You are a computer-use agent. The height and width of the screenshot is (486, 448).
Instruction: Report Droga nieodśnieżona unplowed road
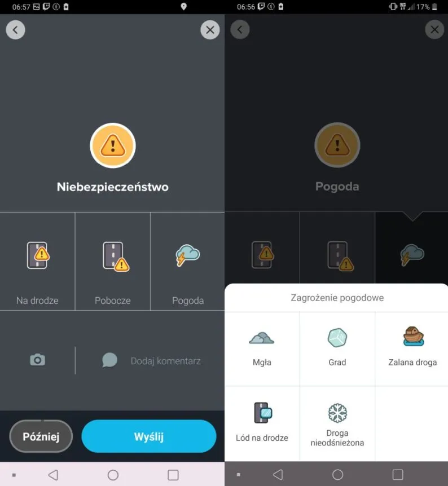coord(337,423)
